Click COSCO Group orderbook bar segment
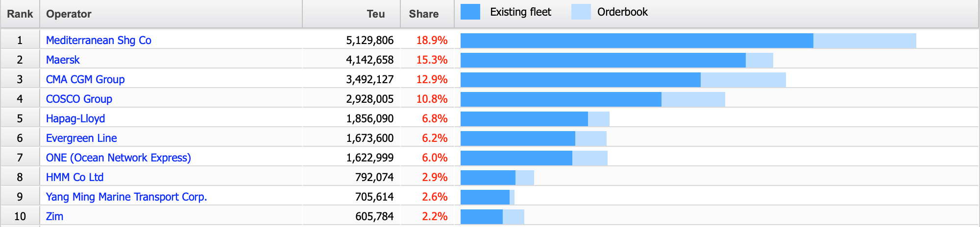Screen dimensions: 980x227 coord(693,99)
